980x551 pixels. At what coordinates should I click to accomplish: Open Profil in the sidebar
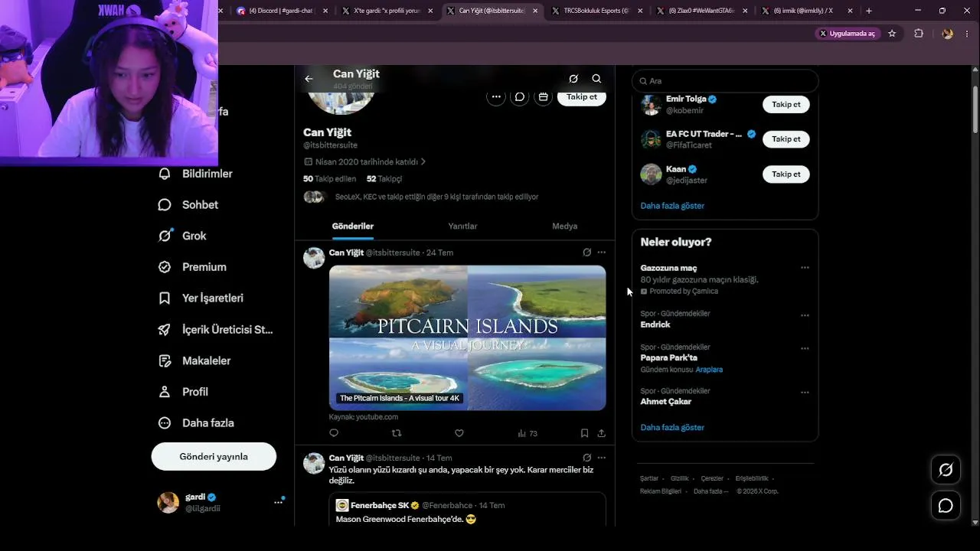pyautogui.click(x=183, y=392)
